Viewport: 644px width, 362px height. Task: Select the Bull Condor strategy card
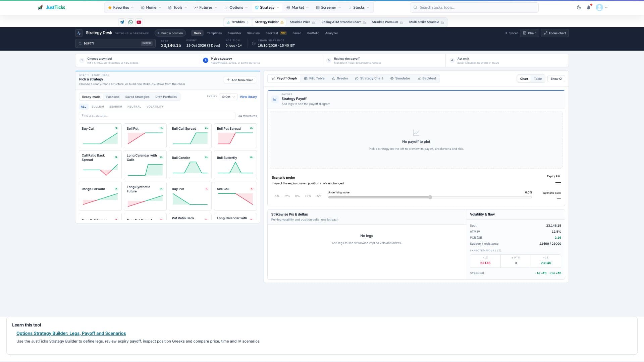point(190,165)
